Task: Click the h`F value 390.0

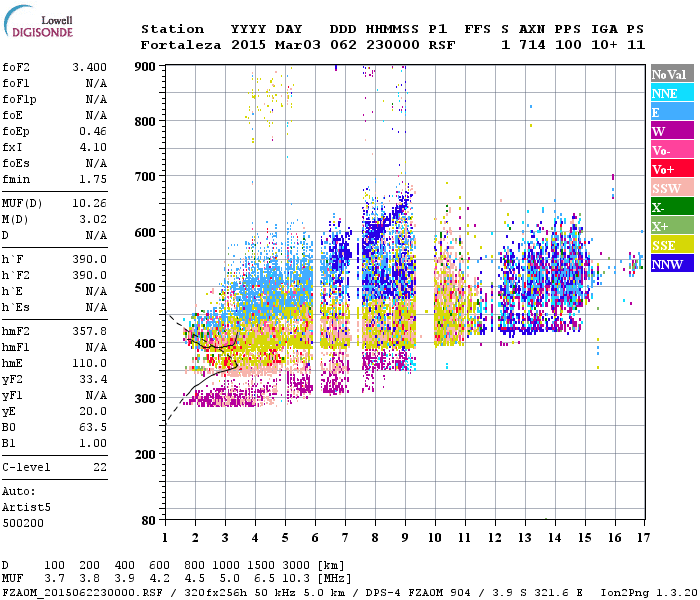Action: (89, 259)
